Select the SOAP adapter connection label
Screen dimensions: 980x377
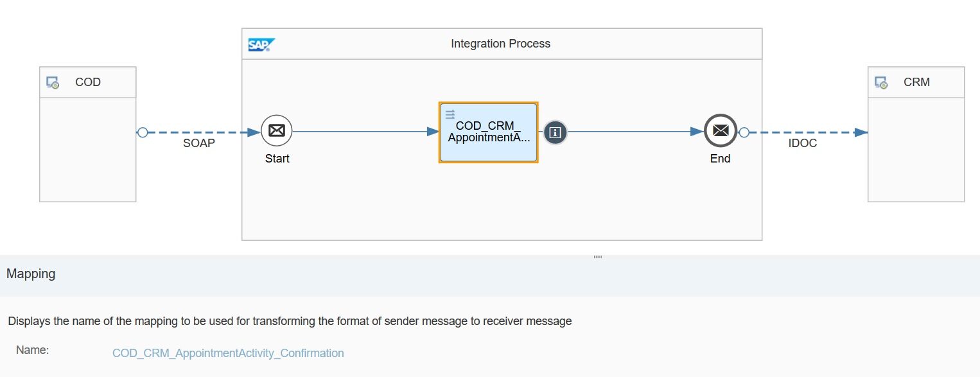click(x=199, y=143)
